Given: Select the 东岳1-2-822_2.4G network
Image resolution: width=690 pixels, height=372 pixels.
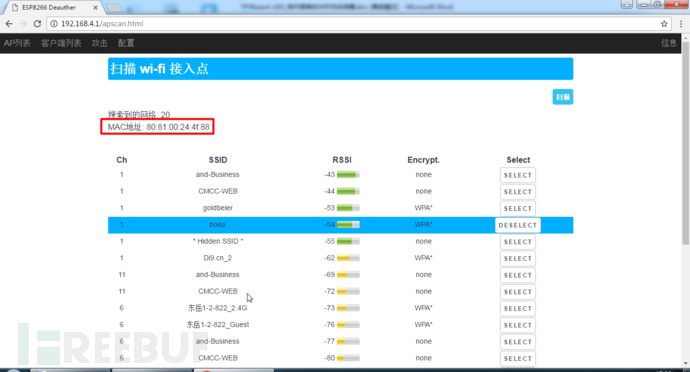Looking at the screenshot, I should tap(518, 309).
